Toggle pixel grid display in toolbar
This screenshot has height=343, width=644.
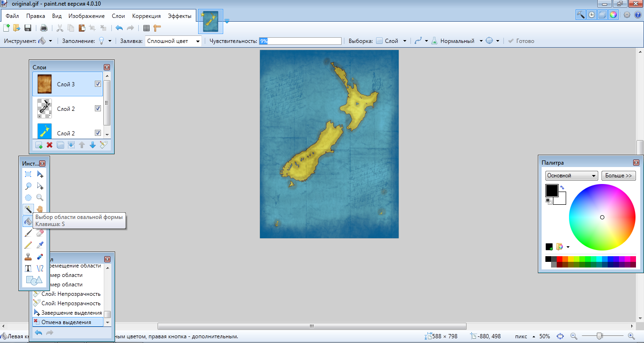pyautogui.click(x=146, y=28)
